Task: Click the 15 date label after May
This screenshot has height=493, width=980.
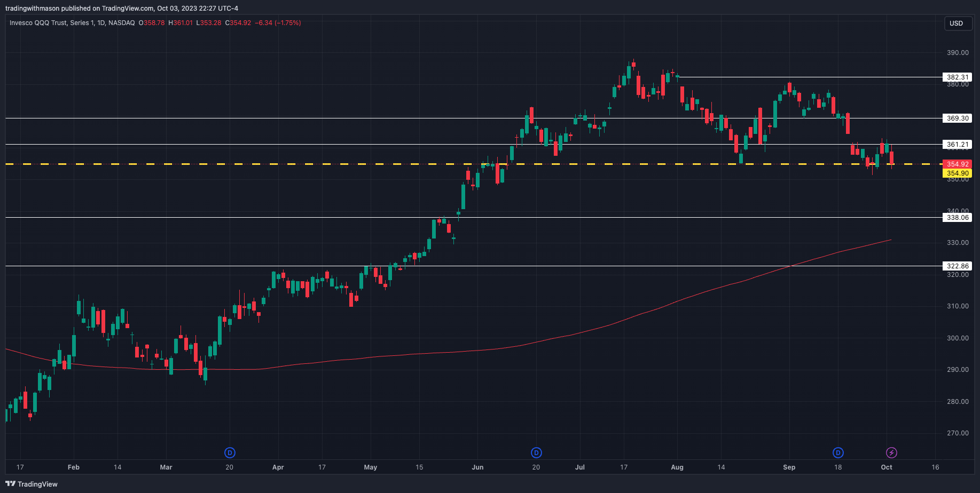Action: click(x=419, y=467)
